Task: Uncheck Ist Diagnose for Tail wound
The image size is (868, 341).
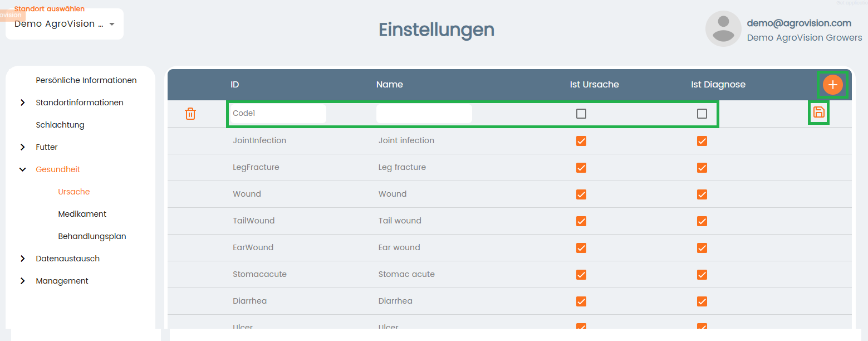Action: (x=702, y=221)
